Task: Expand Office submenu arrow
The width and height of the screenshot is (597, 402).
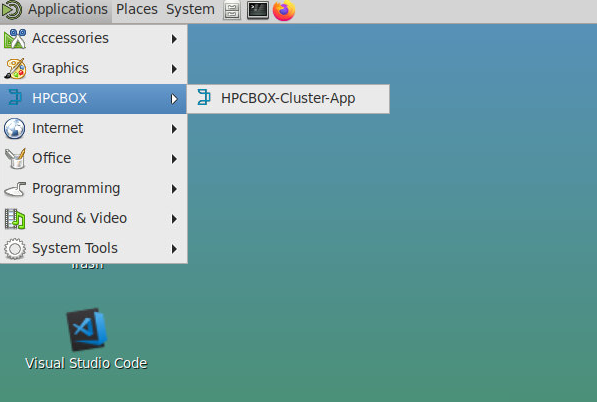Action: (174, 159)
